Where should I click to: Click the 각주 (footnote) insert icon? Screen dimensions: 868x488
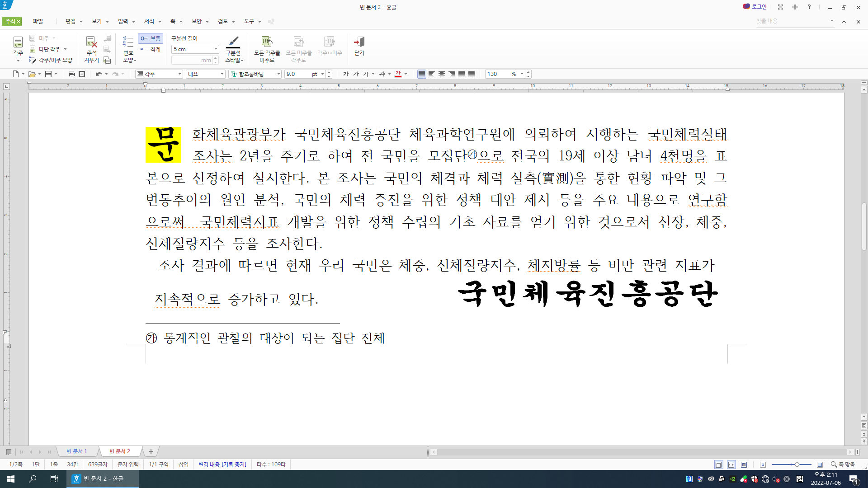coord(18,42)
